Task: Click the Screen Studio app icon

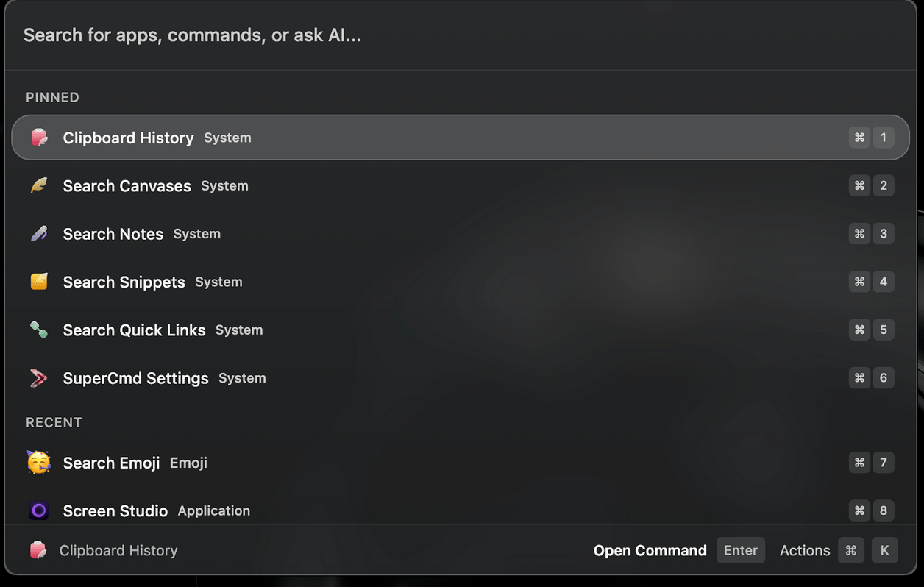Action: coord(39,510)
